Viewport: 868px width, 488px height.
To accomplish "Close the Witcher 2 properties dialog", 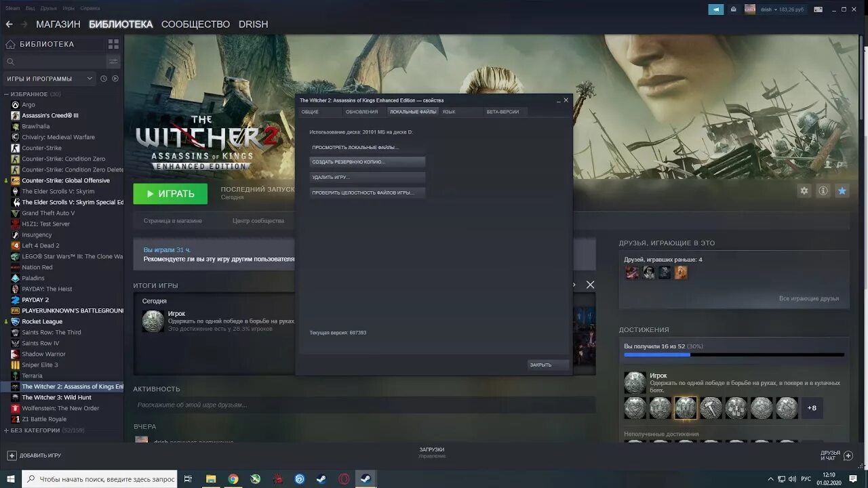I will (x=566, y=100).
